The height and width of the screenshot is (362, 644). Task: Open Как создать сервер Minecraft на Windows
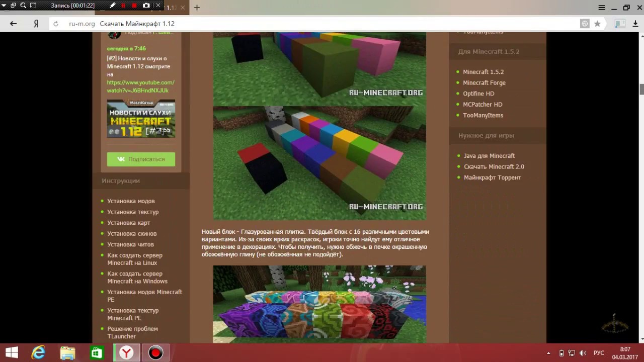click(x=137, y=278)
